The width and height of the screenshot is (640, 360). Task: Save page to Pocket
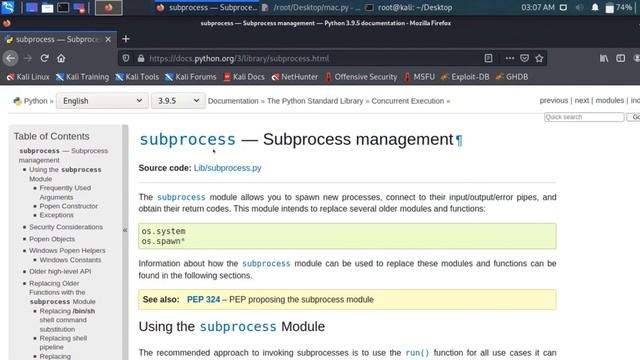pos(524,58)
